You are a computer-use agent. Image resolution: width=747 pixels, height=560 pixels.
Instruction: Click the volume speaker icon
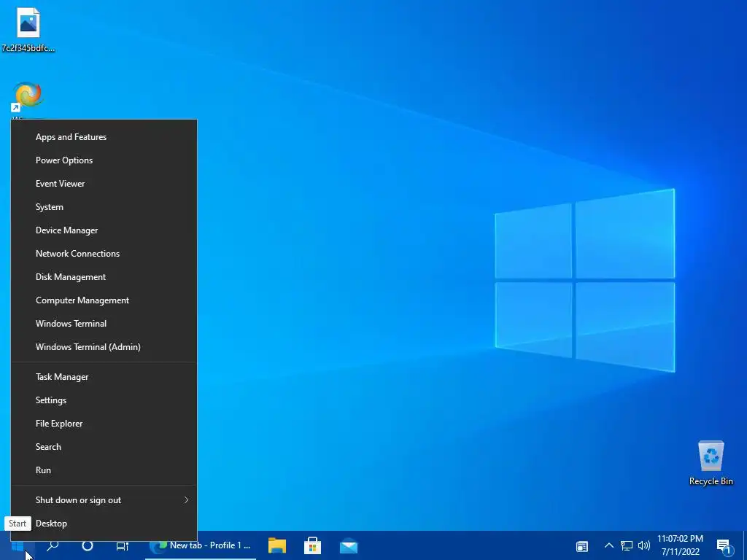click(643, 545)
